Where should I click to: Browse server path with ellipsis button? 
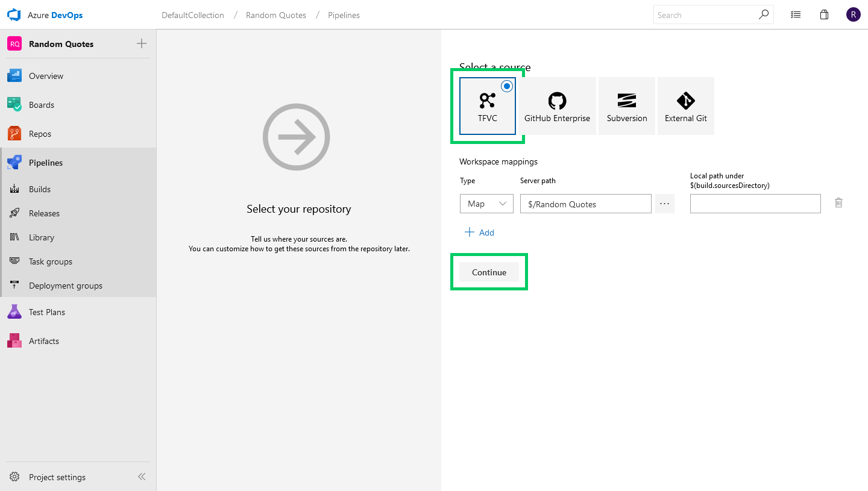(x=664, y=204)
